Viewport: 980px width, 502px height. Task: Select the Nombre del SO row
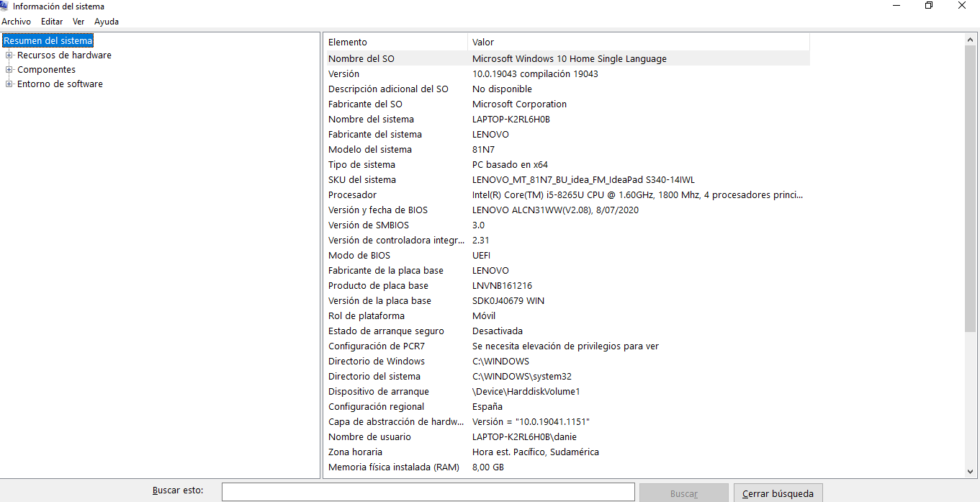567,59
